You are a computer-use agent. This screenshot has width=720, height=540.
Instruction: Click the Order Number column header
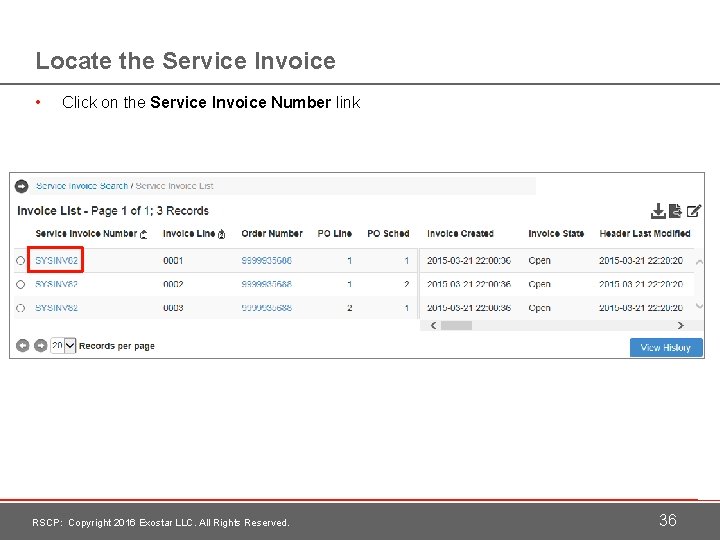click(x=272, y=234)
